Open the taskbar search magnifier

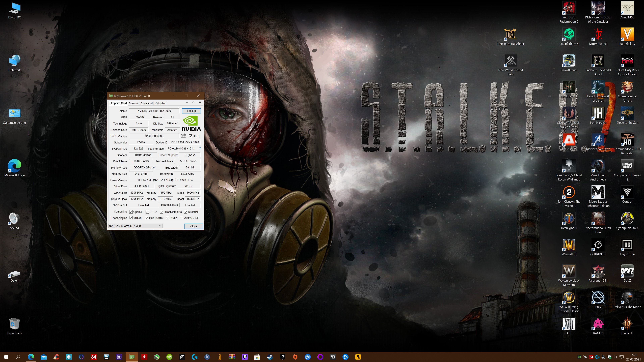click(18, 357)
